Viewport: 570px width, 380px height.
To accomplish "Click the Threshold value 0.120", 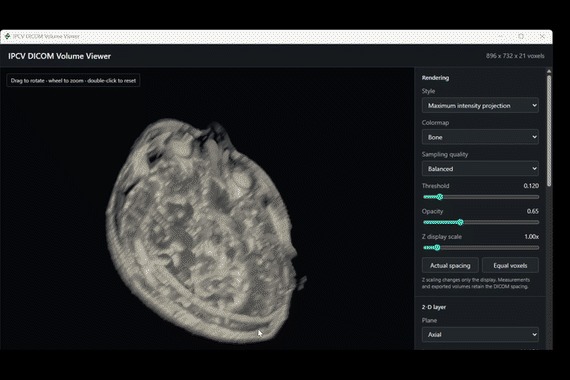I will point(531,186).
